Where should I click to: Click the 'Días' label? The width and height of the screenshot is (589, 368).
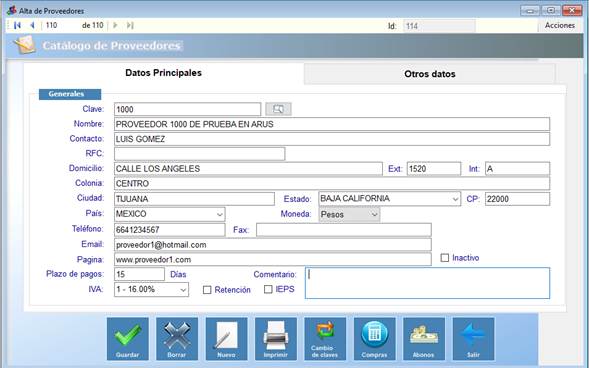point(178,274)
